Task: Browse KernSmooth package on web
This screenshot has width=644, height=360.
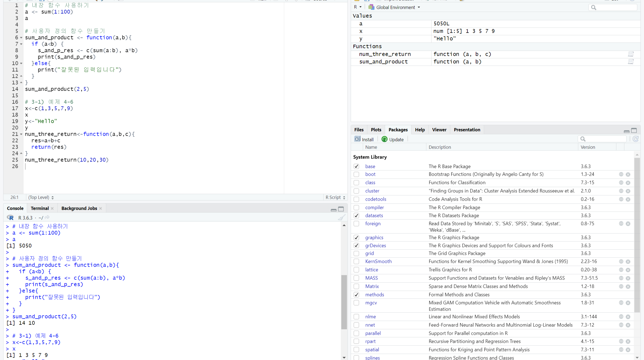Action: click(621, 262)
